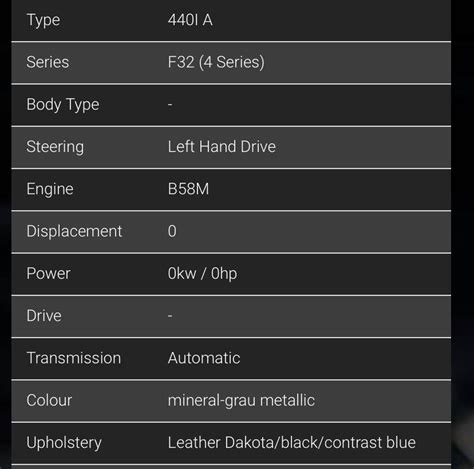
Task: Select the Steering label
Action: tap(55, 147)
